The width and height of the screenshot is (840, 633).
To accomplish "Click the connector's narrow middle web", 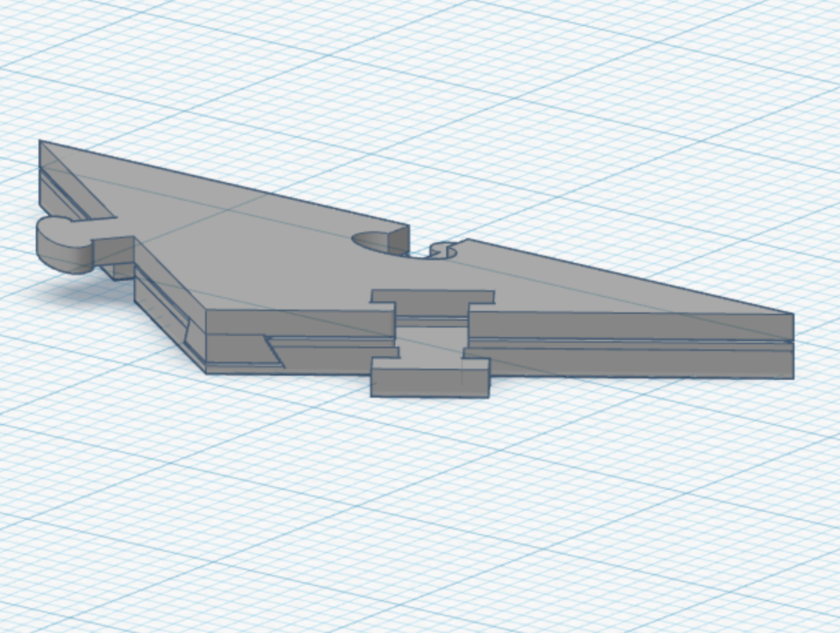I will pos(431,339).
